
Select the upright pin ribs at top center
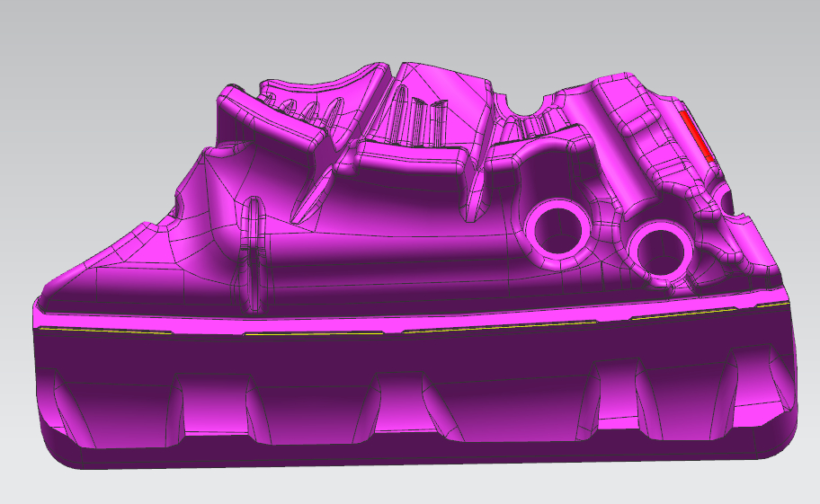pyautogui.click(x=418, y=119)
